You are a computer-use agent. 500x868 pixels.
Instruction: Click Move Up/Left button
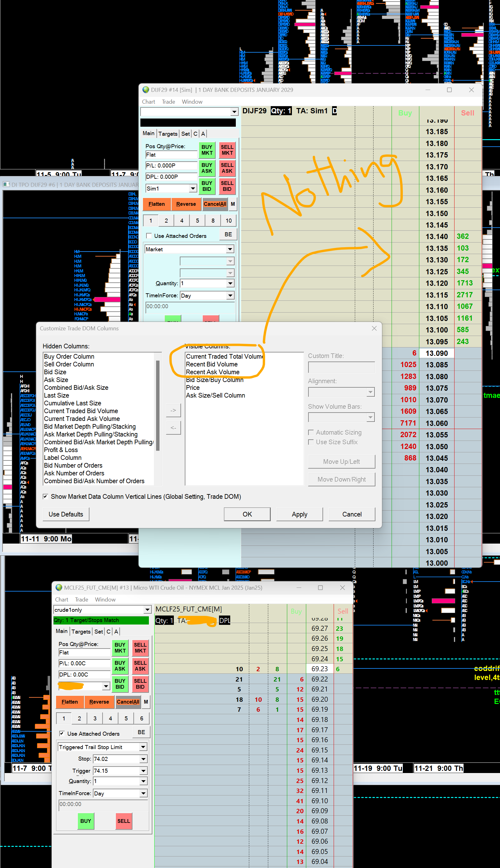pos(341,462)
